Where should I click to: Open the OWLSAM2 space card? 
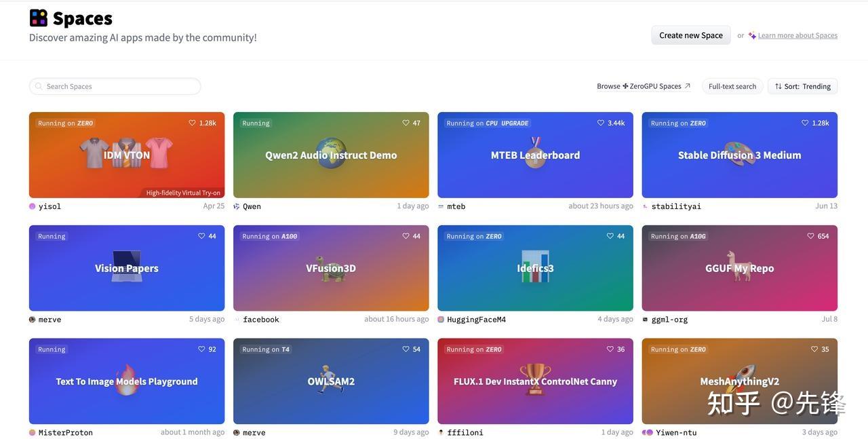pos(331,381)
